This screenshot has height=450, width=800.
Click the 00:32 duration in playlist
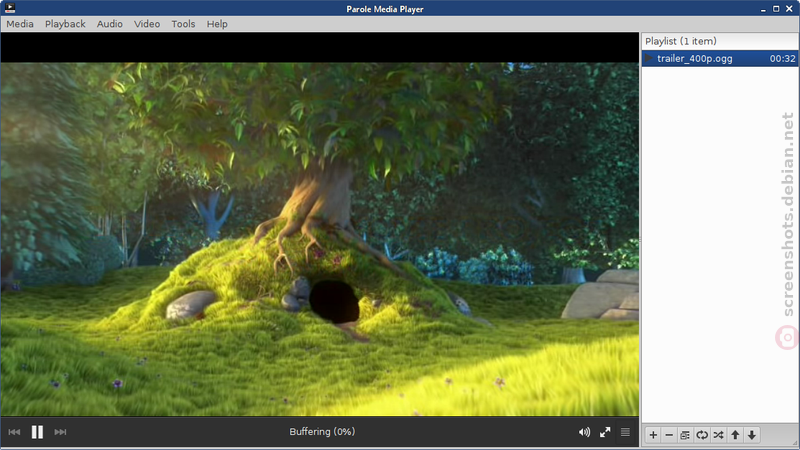783,59
